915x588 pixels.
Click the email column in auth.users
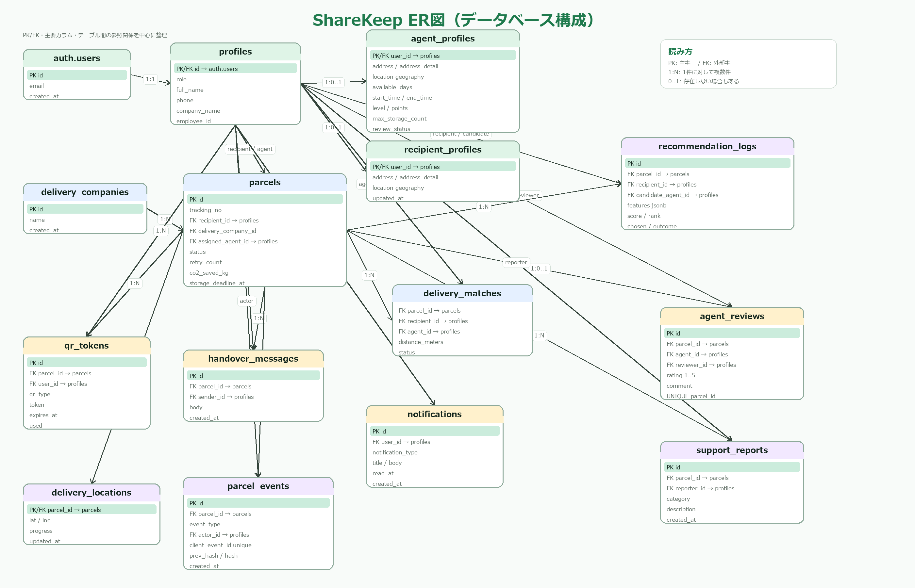click(x=37, y=86)
